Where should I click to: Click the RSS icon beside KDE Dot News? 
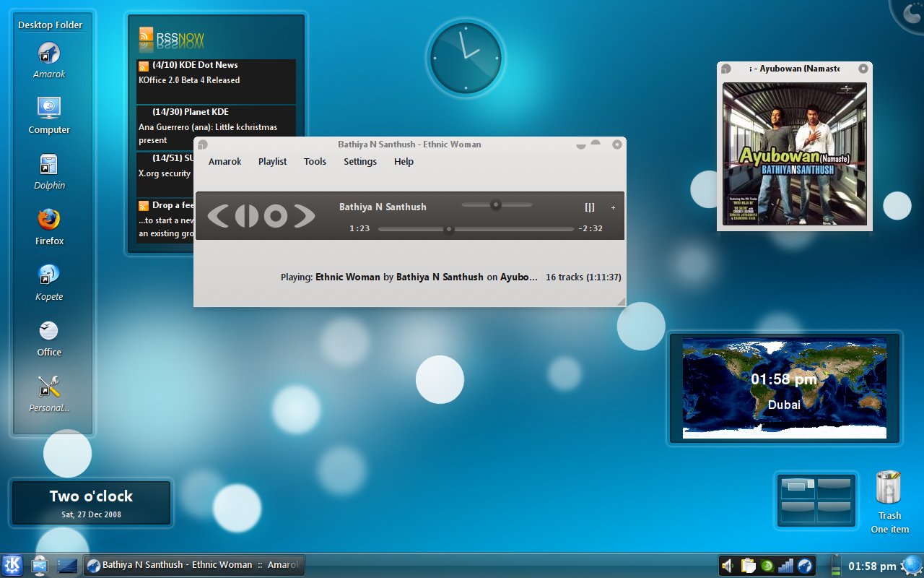tap(144, 66)
